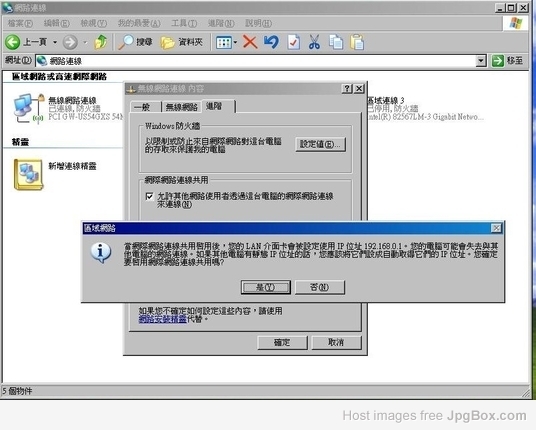This screenshot has height=430, width=536.
Task: Toggle the Folders pane icon
Action: point(168,42)
